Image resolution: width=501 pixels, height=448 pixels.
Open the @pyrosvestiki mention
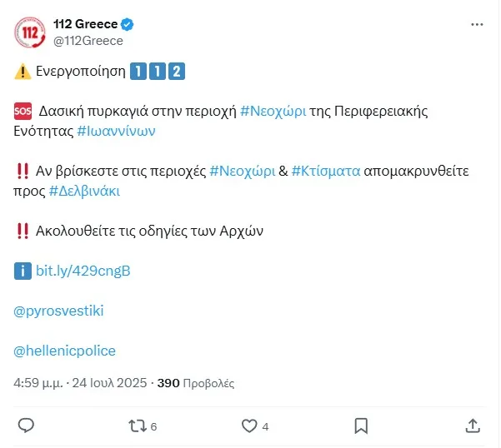(x=59, y=311)
